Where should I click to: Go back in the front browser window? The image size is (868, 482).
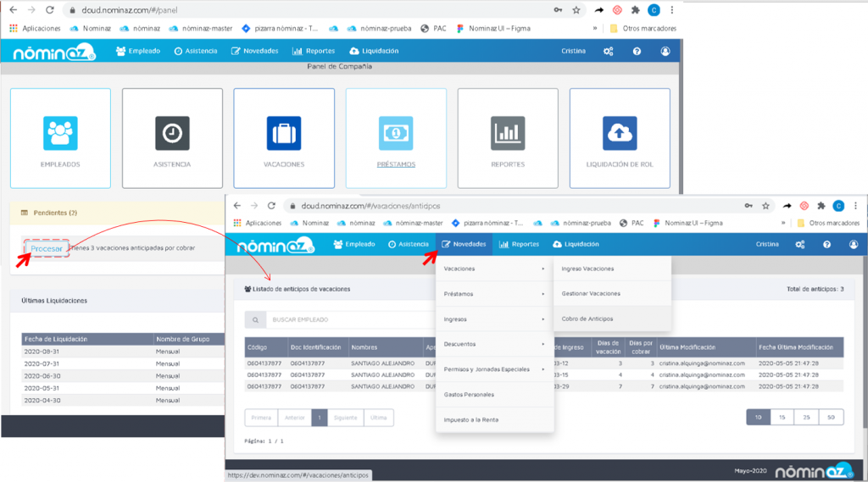click(x=237, y=205)
